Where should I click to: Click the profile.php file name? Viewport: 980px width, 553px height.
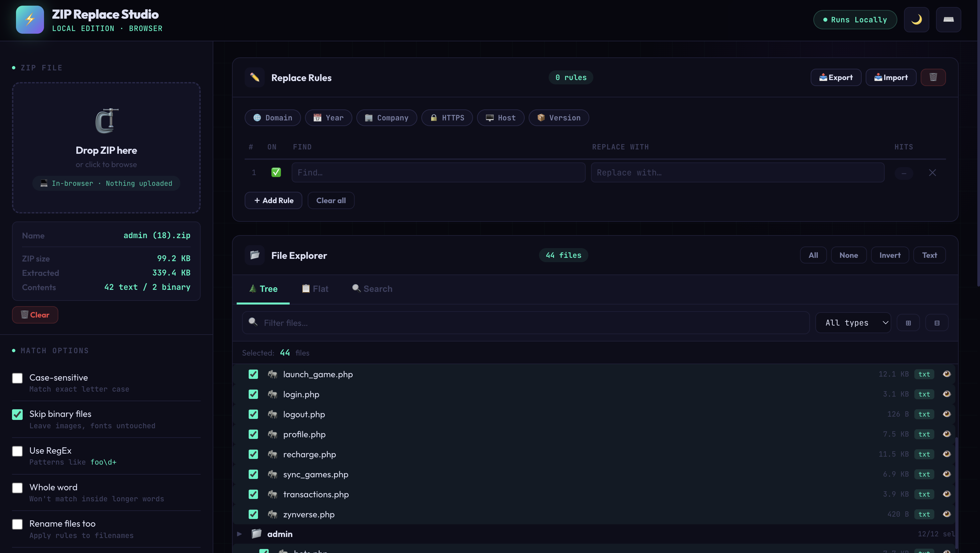pos(304,434)
